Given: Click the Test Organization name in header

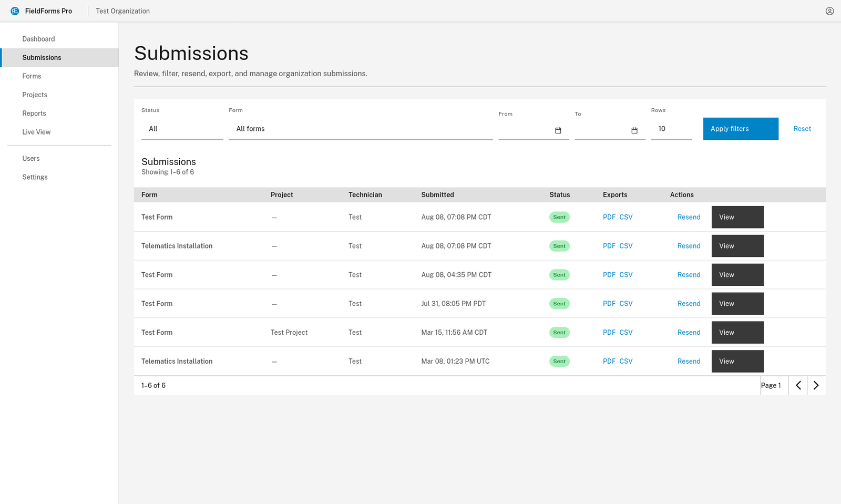Looking at the screenshot, I should [122, 11].
